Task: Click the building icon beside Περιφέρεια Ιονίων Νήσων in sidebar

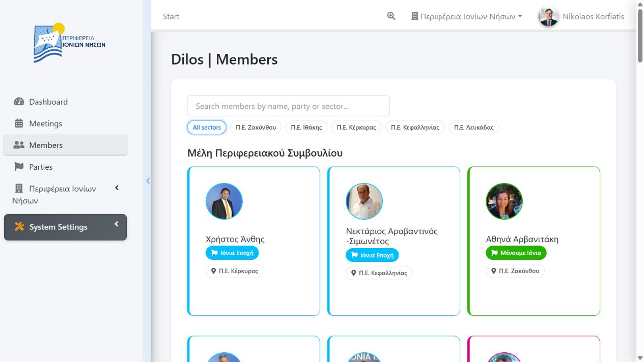Action: pos(19,189)
